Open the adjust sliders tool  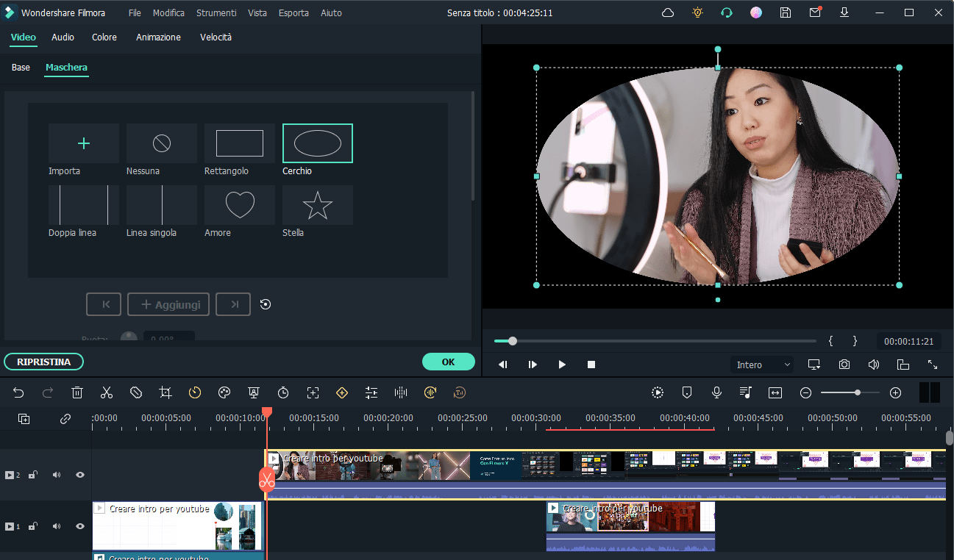371,393
